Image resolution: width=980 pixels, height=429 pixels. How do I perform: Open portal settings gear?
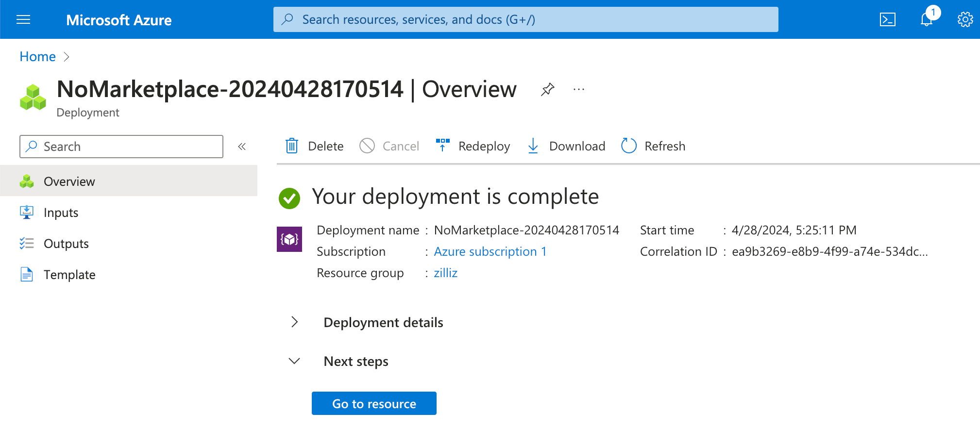point(964,19)
